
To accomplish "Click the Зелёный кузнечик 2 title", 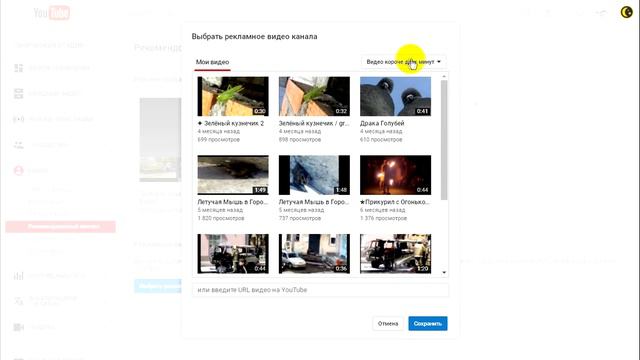I will (x=231, y=123).
